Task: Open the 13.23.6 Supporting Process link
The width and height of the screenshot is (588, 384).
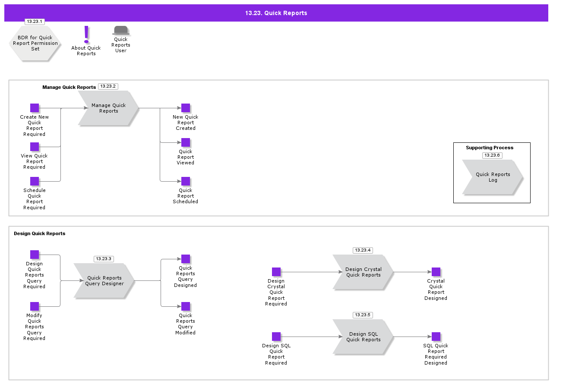Action: 492,155
